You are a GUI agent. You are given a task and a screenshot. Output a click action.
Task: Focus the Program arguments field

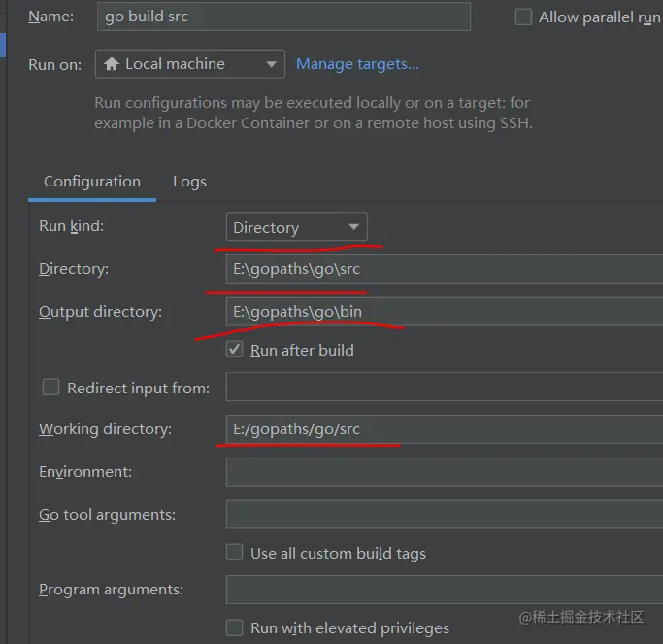click(444, 590)
